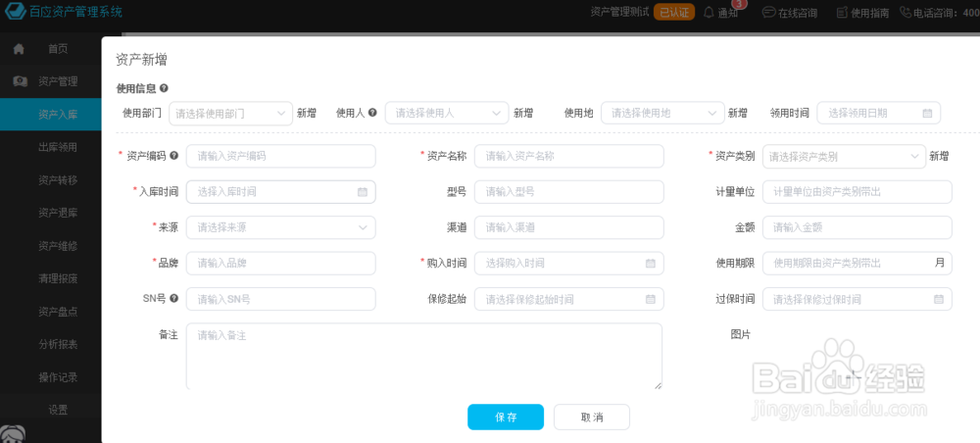Click the 使用期限 field
Screen dimensions: 980x443
857,263
